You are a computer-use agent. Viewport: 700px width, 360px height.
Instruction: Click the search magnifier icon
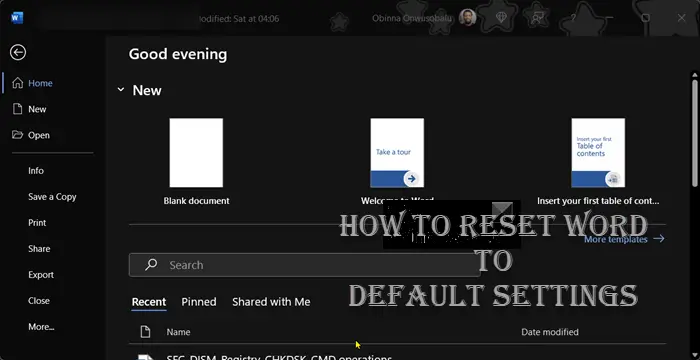pos(151,265)
